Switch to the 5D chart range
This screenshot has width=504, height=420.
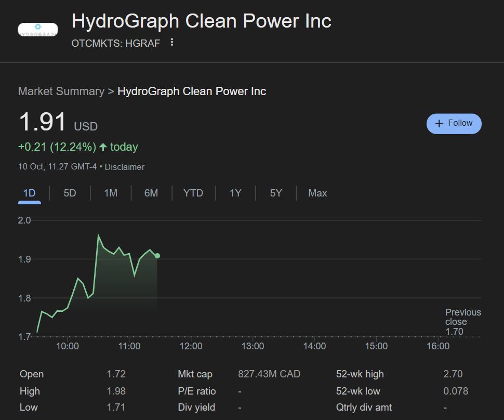pyautogui.click(x=70, y=193)
